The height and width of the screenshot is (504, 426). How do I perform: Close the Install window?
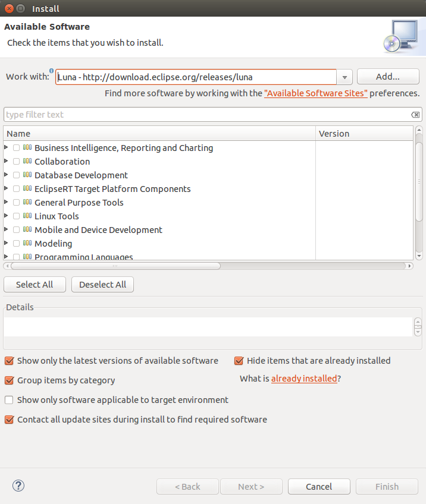click(x=10, y=9)
